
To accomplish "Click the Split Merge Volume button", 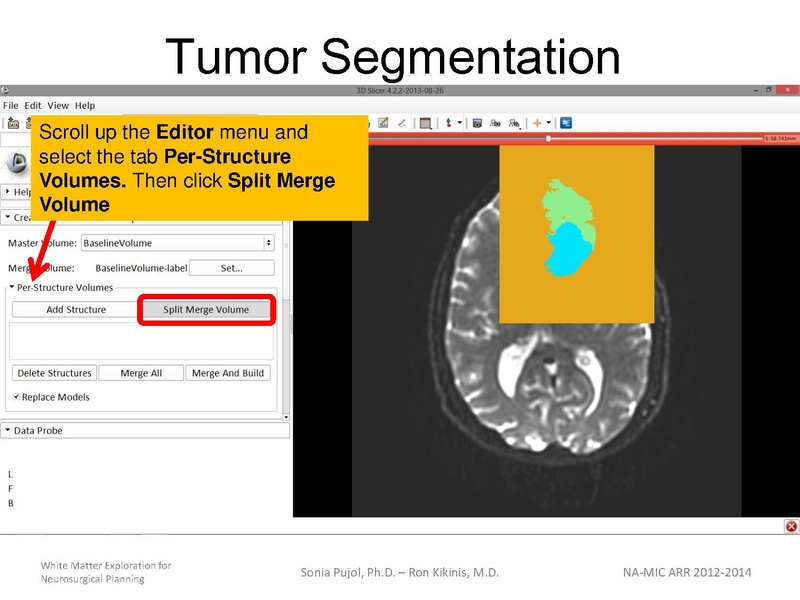I will (x=205, y=310).
